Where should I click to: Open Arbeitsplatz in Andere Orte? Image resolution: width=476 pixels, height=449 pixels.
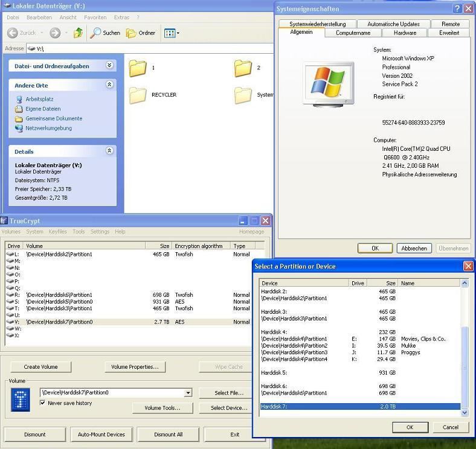point(39,99)
